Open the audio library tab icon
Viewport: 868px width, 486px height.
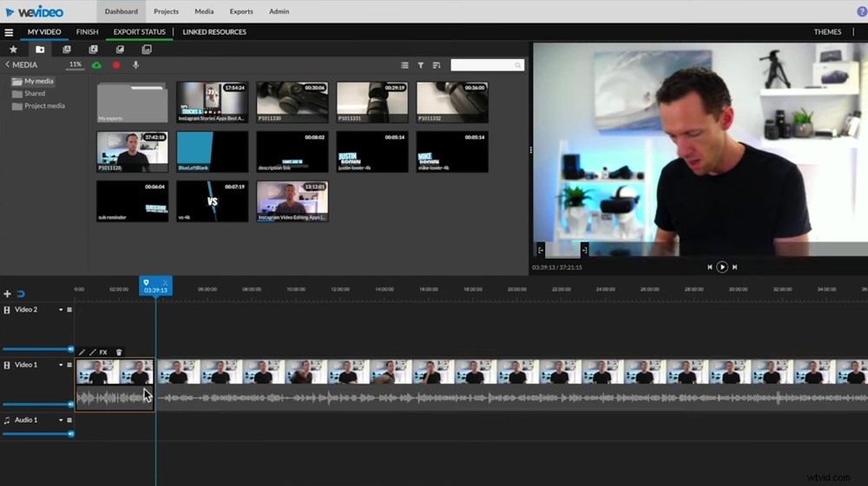[x=93, y=49]
